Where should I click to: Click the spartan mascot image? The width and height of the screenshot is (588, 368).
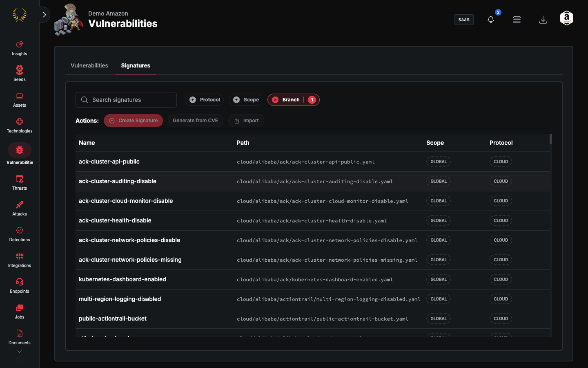coord(69,20)
